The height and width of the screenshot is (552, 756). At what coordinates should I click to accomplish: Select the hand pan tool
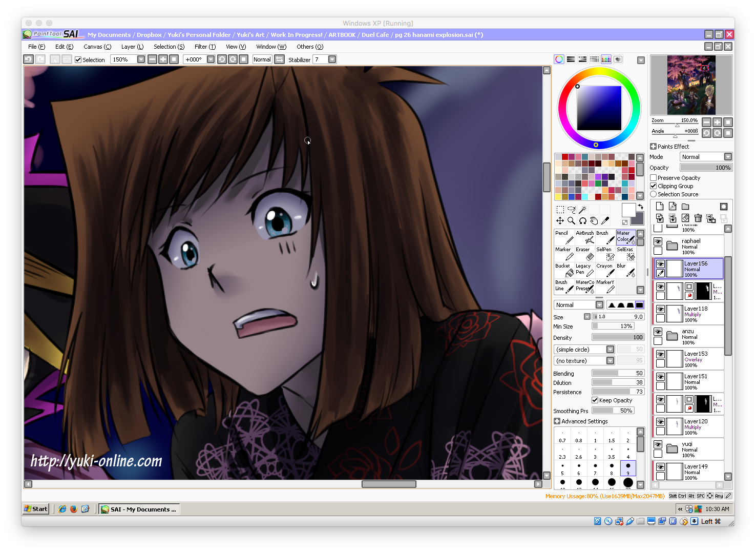[594, 221]
